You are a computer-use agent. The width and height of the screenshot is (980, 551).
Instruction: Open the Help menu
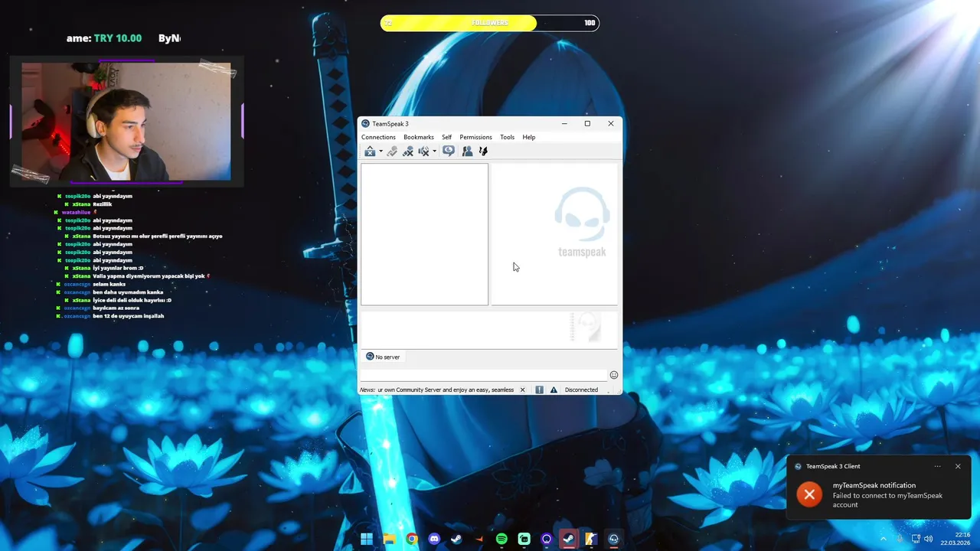click(529, 137)
